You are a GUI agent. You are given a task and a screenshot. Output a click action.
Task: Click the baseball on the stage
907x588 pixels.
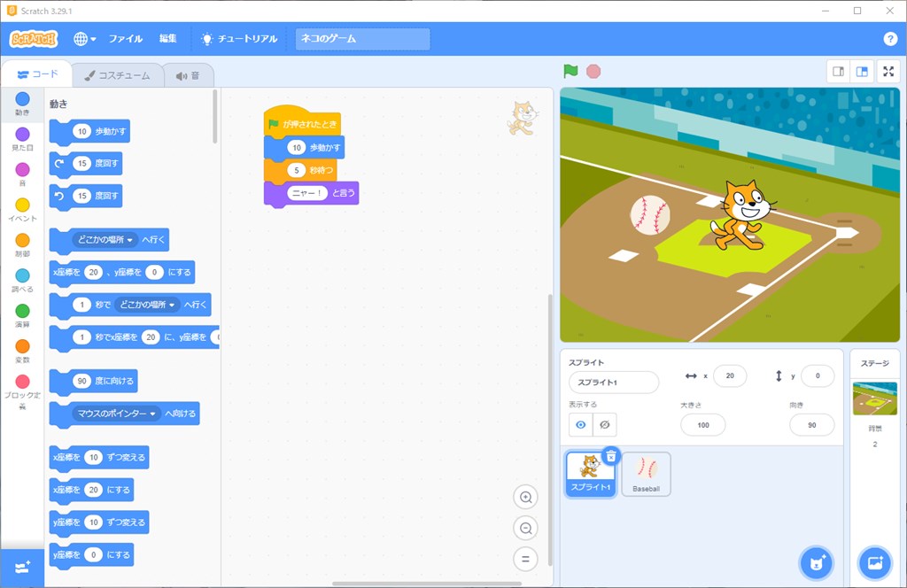coord(649,214)
